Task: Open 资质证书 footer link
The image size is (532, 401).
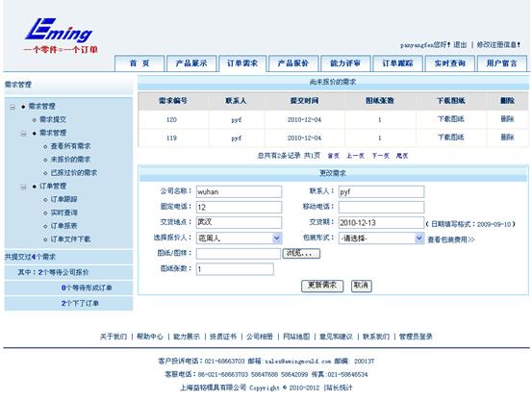Action: (x=223, y=337)
